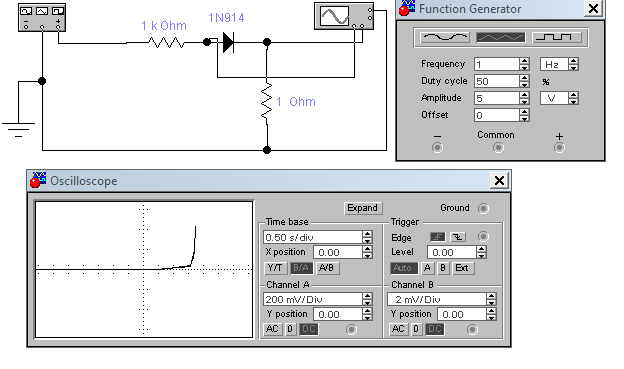Close the Oscilloscope window
Viewport: 624px width, 369px height.
pyautogui.click(x=499, y=181)
